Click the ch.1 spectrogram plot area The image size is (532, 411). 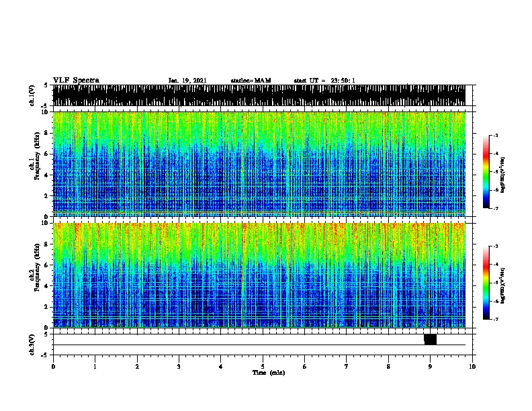pos(259,164)
